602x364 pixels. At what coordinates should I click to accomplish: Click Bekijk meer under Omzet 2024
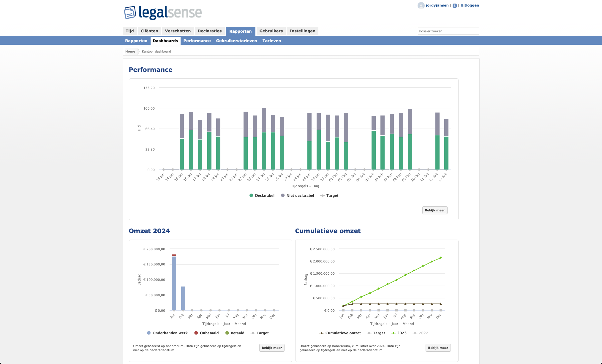[x=271, y=348]
